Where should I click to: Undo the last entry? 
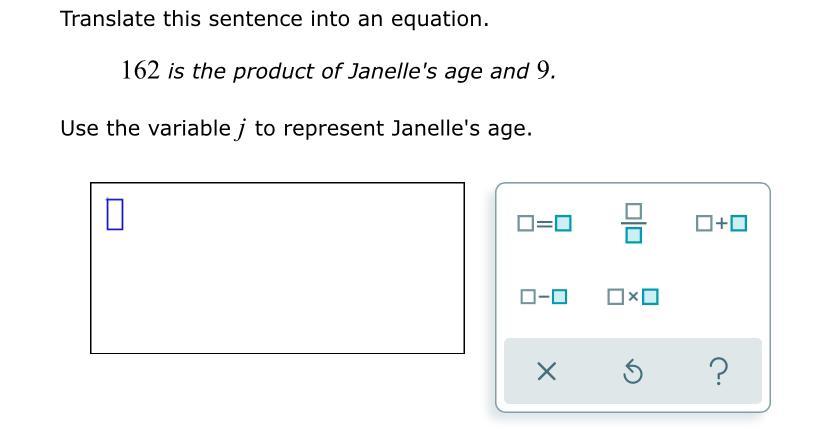[x=632, y=373]
